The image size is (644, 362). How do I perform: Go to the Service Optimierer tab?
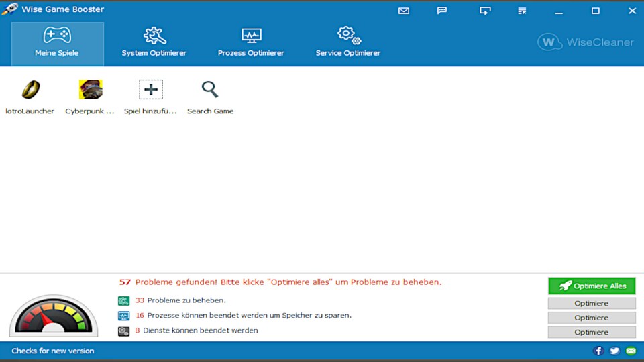(348, 43)
